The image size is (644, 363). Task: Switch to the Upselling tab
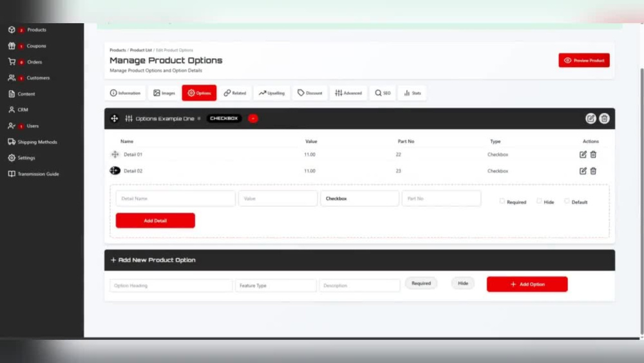[x=272, y=93]
